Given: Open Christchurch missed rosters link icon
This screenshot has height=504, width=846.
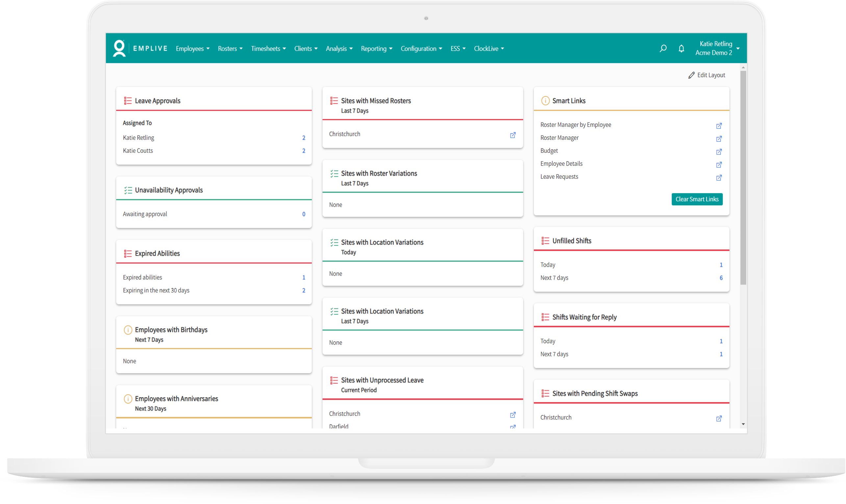Looking at the screenshot, I should (512, 135).
